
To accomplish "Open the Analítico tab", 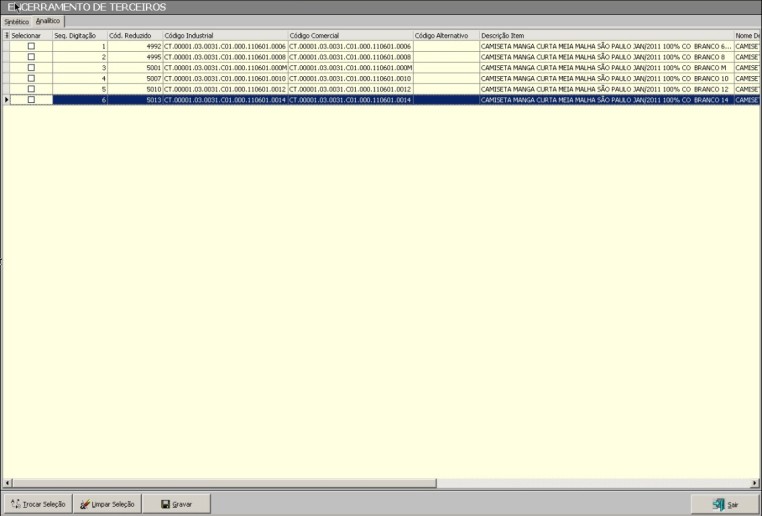I will 48,21.
